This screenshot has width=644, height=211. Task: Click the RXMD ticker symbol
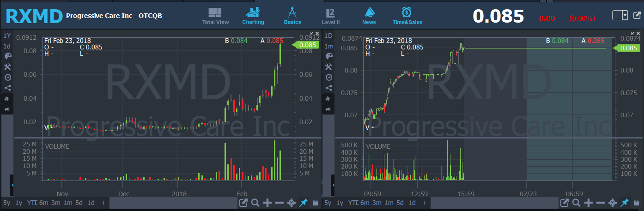pyautogui.click(x=34, y=17)
